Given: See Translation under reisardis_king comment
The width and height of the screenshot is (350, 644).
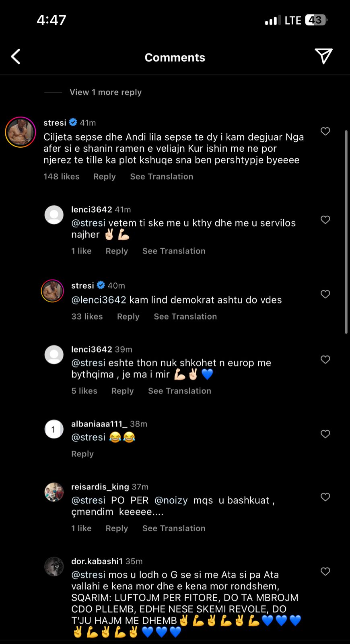Looking at the screenshot, I should tap(174, 528).
